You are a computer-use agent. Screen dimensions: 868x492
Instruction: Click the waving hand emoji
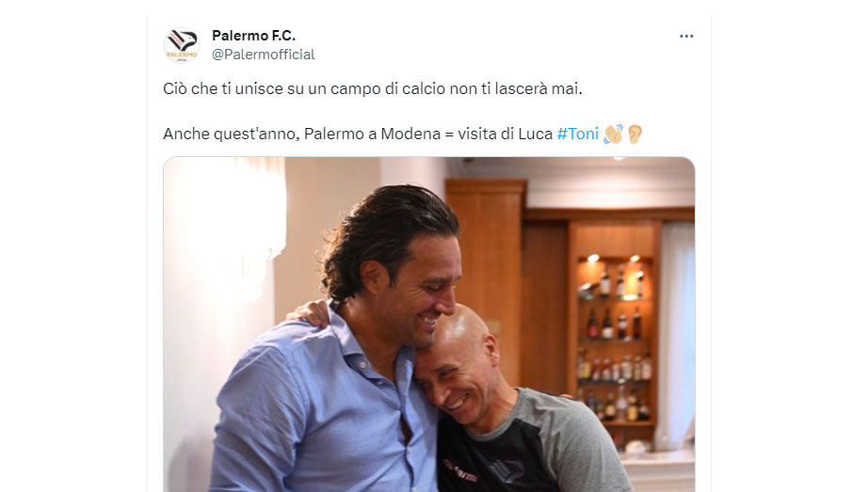tap(614, 134)
